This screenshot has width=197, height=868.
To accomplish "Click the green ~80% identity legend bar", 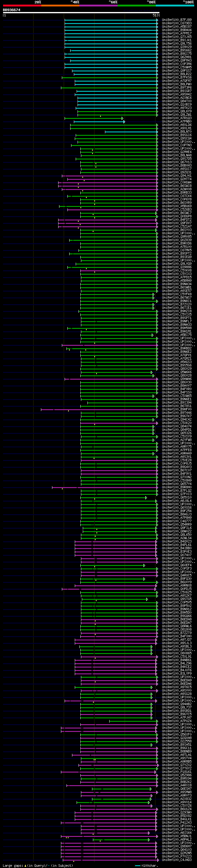I will coord(137,6).
